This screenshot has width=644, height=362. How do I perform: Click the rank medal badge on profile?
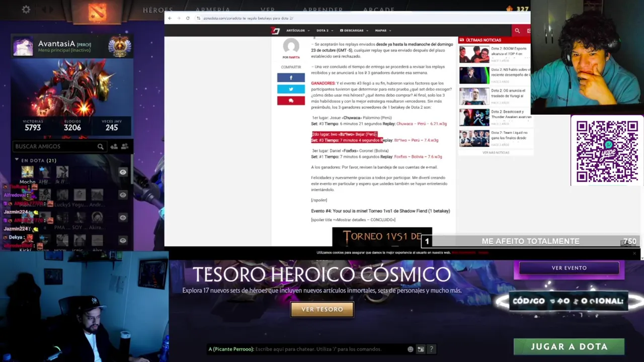pos(119,47)
